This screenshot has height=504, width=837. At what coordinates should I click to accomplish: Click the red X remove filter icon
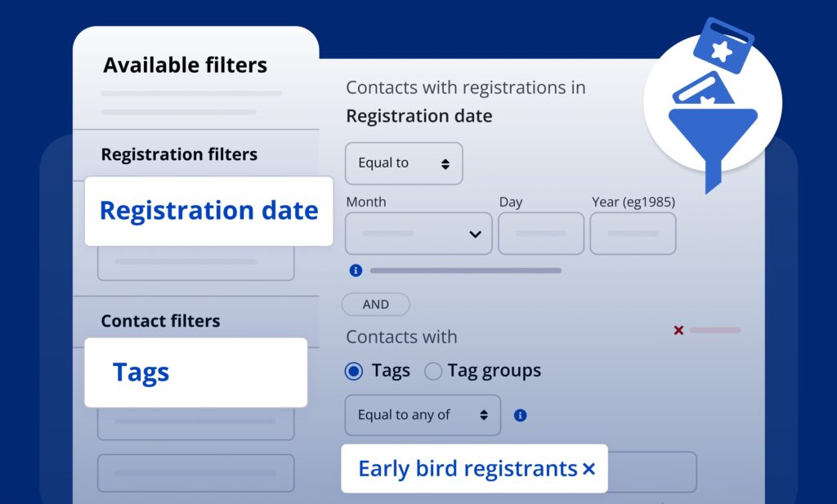[678, 330]
